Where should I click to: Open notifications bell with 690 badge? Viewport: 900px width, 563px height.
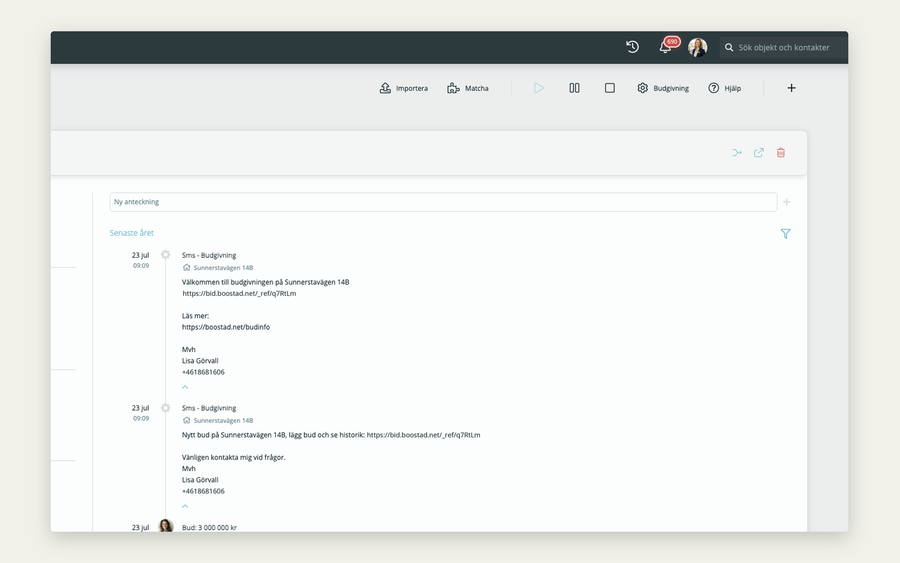[x=668, y=46]
